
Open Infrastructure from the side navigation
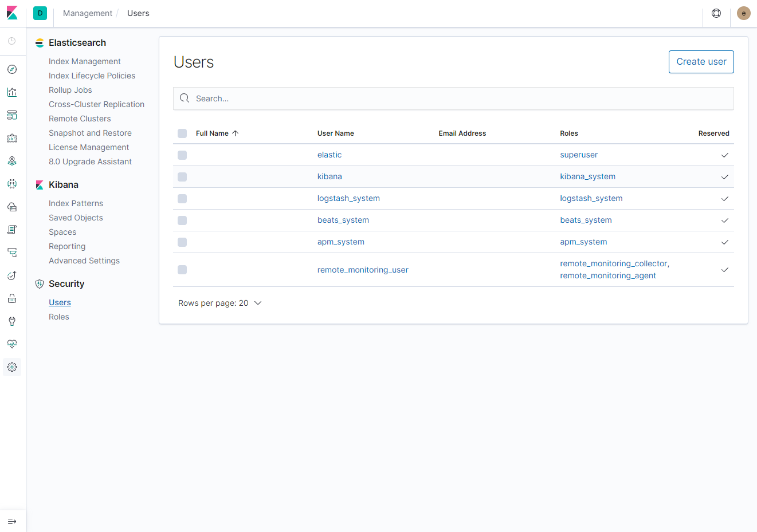pyautogui.click(x=12, y=207)
